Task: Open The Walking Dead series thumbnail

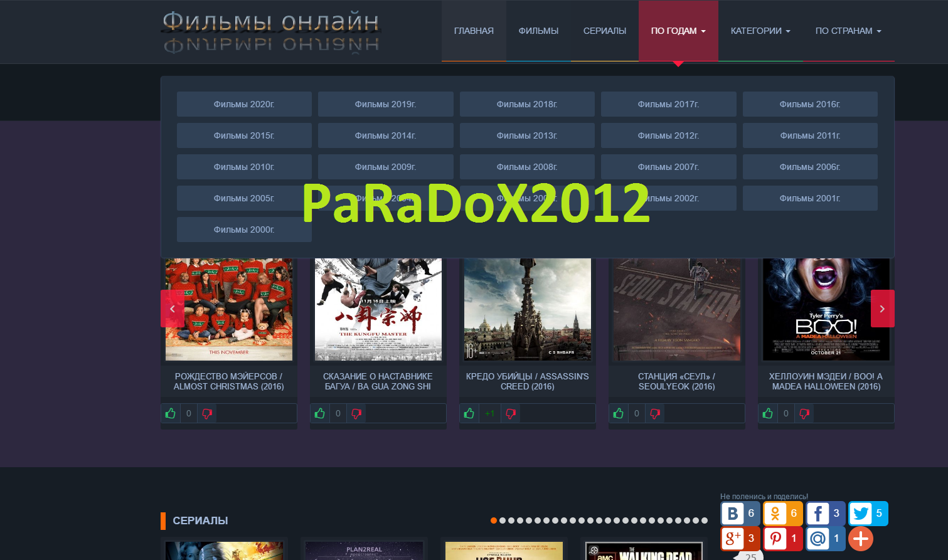Action: pos(644,551)
